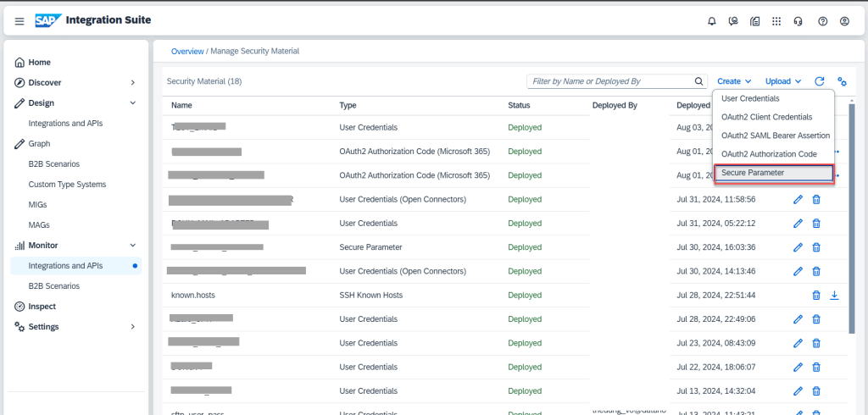Select Secure Parameter from Create menu
The image size is (868, 415).
point(773,173)
